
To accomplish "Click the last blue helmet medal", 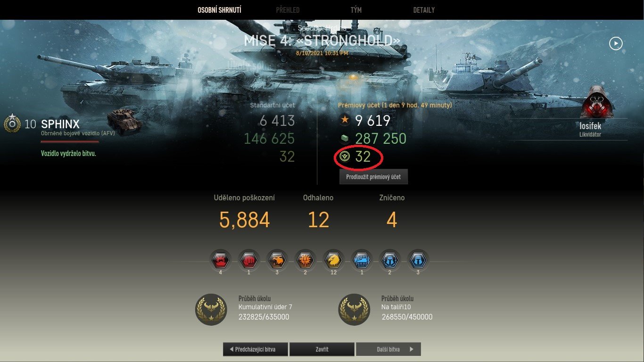I will tap(418, 260).
